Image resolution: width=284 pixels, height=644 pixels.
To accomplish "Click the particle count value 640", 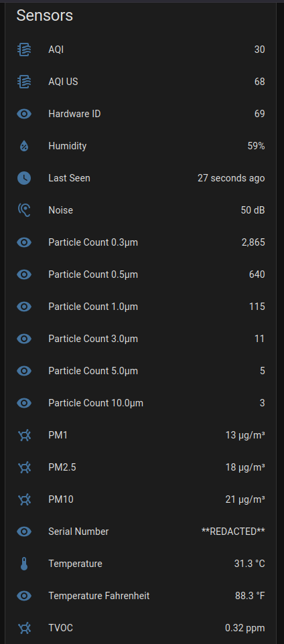I will coord(257,274).
